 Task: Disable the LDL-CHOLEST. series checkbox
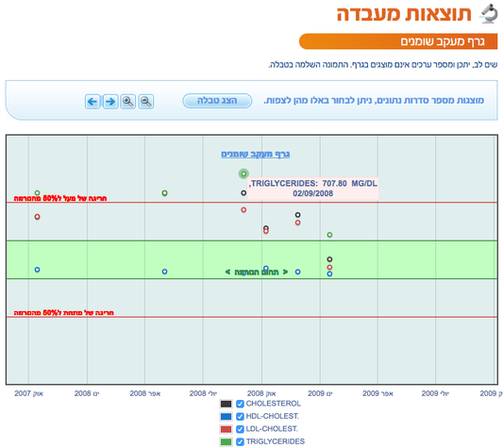[240, 429]
